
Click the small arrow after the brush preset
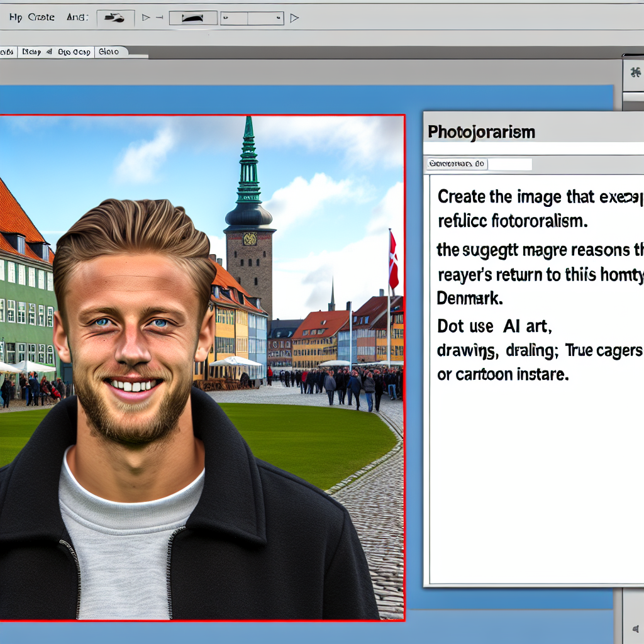pyautogui.click(x=146, y=18)
